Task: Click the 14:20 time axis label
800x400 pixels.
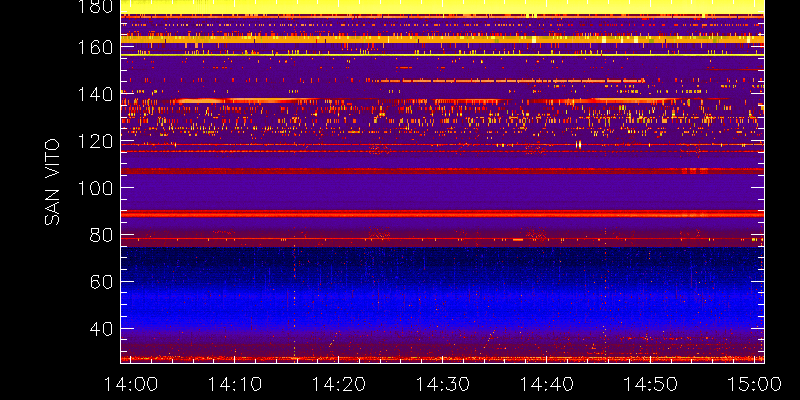Action: pyautogui.click(x=339, y=384)
